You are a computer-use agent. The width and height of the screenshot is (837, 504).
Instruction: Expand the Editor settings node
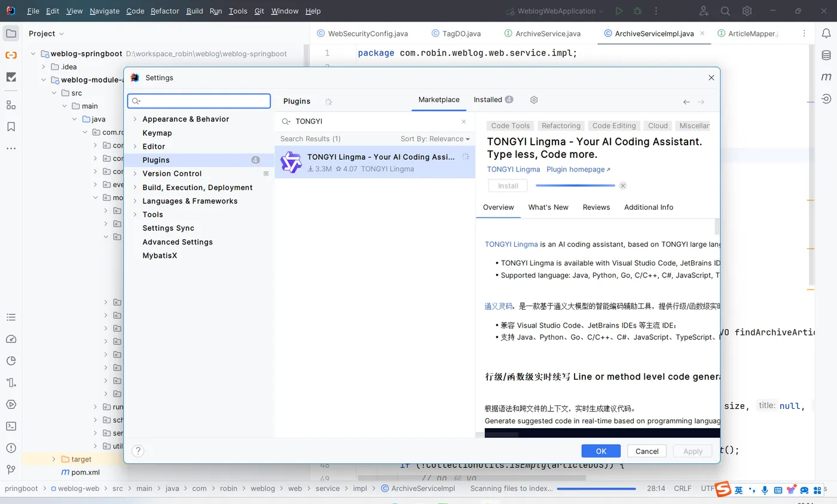pyautogui.click(x=135, y=146)
